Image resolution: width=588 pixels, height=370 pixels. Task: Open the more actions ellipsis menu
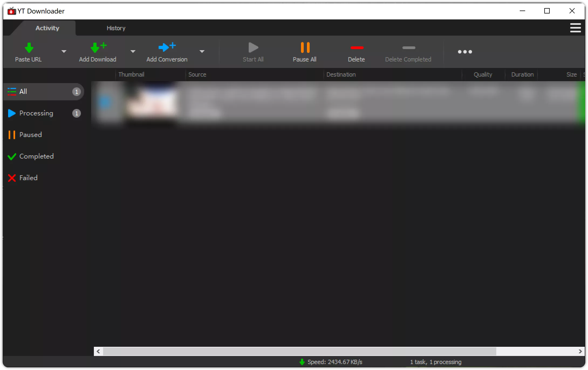(x=465, y=52)
